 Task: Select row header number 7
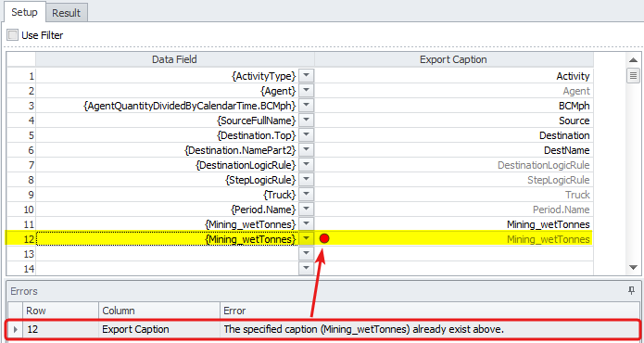point(21,165)
